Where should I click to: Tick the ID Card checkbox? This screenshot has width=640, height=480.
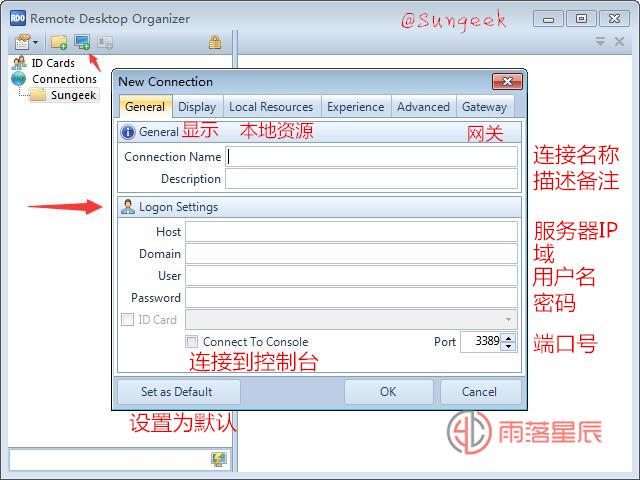127,320
